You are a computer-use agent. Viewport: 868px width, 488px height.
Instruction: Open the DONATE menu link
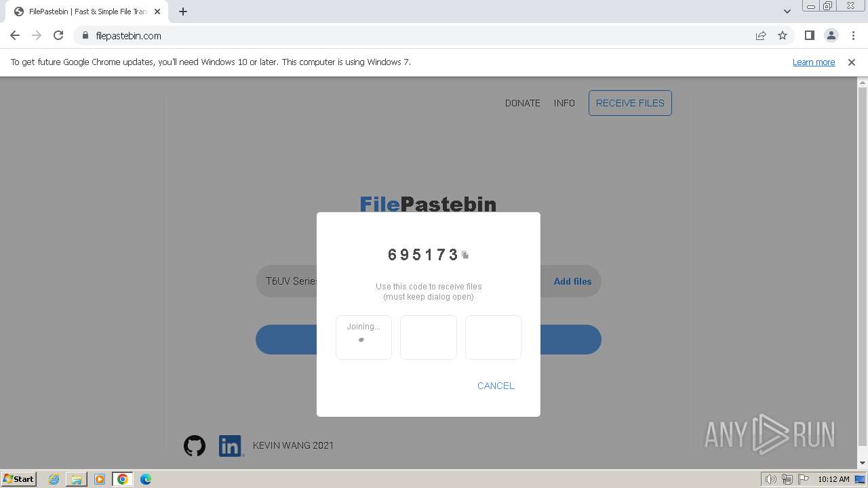pos(523,103)
